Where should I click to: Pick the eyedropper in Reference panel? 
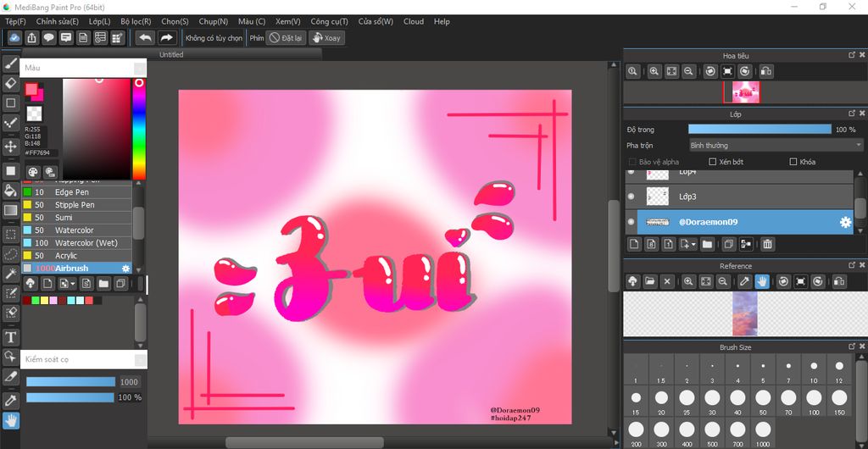[744, 281]
